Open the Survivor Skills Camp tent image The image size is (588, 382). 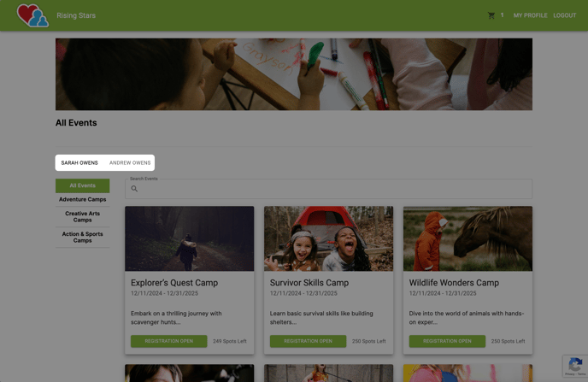[328, 238]
